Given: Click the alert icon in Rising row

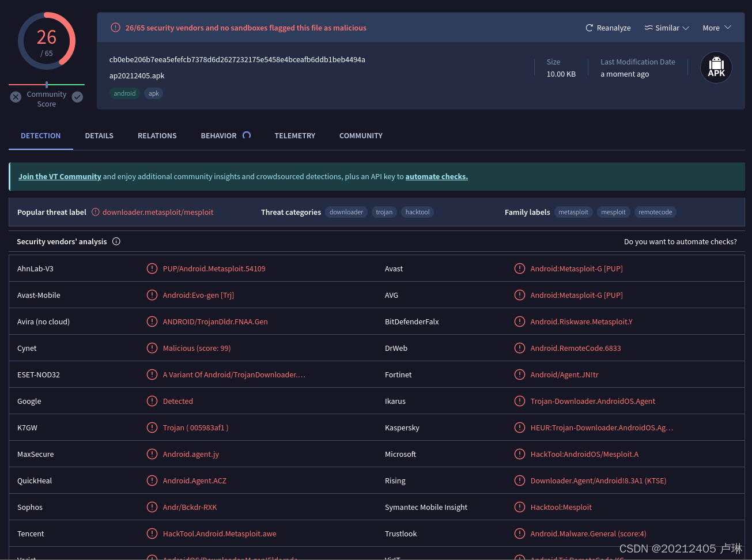Looking at the screenshot, I should click(520, 480).
